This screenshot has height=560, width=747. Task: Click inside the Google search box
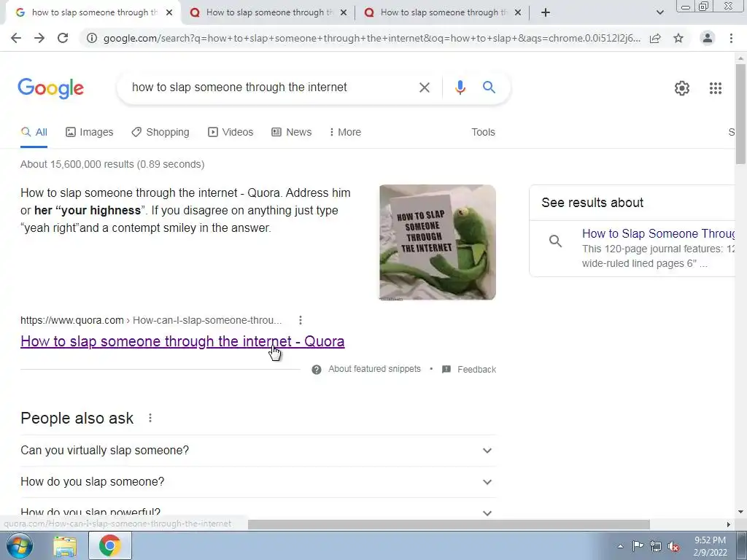point(269,87)
